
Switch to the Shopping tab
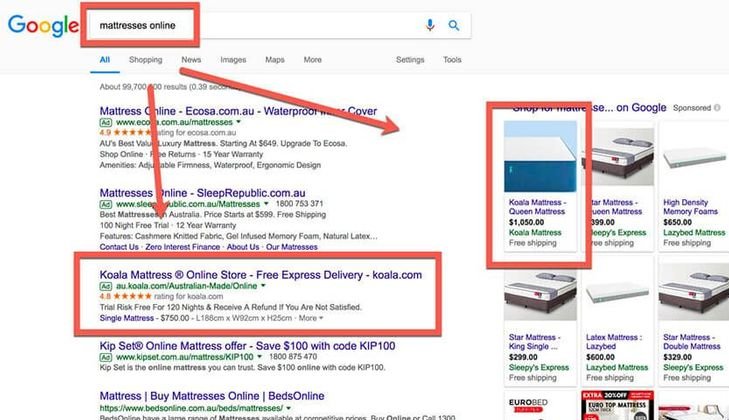tap(146, 60)
